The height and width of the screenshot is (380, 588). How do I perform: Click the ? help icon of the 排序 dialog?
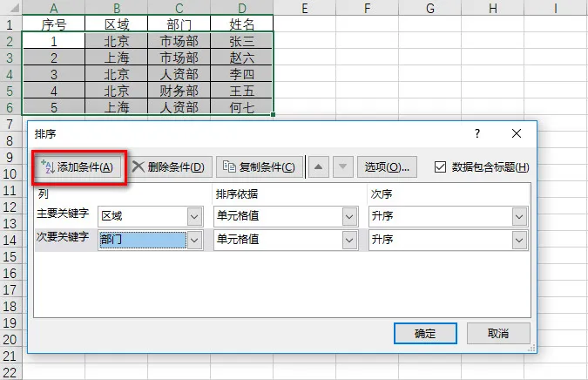pos(477,133)
